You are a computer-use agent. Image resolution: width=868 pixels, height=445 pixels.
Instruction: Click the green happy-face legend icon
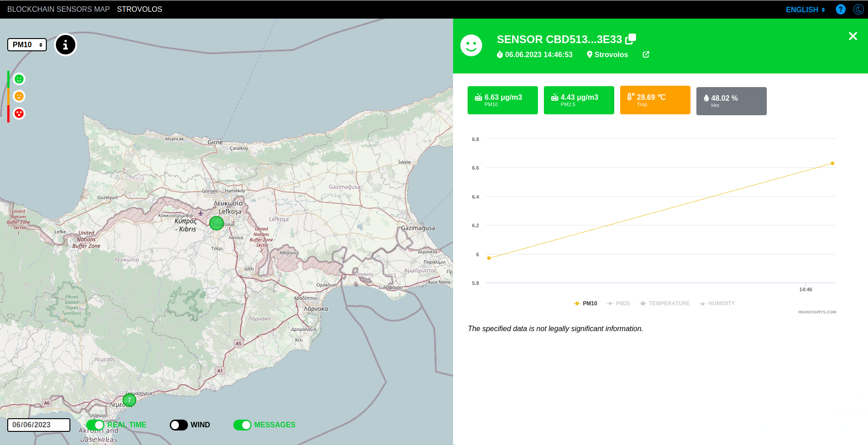19,79
